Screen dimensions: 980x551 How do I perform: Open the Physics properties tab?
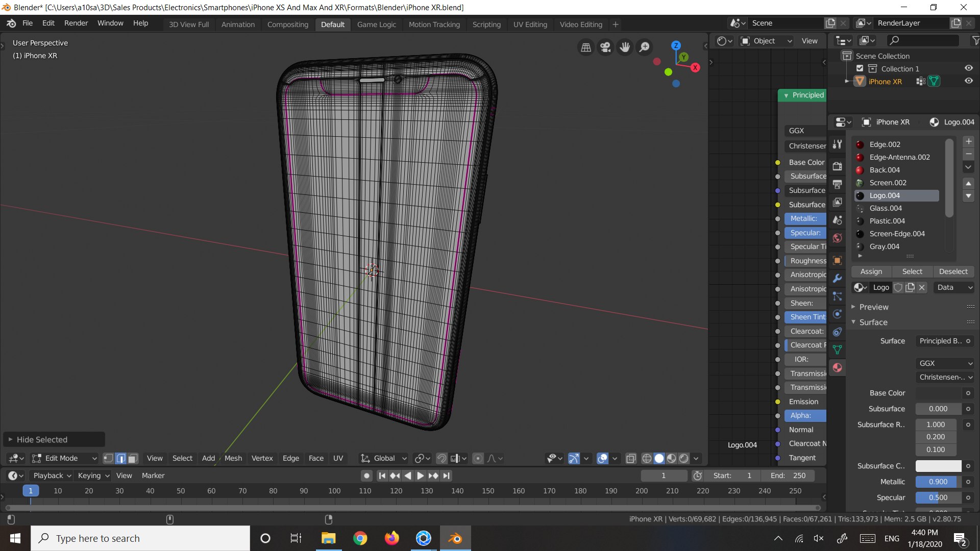[837, 314]
